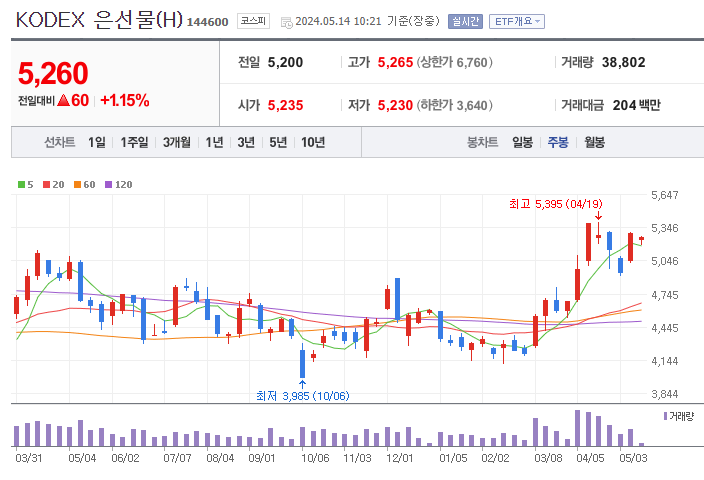Click the 고가 5,265 high price value

395,62
